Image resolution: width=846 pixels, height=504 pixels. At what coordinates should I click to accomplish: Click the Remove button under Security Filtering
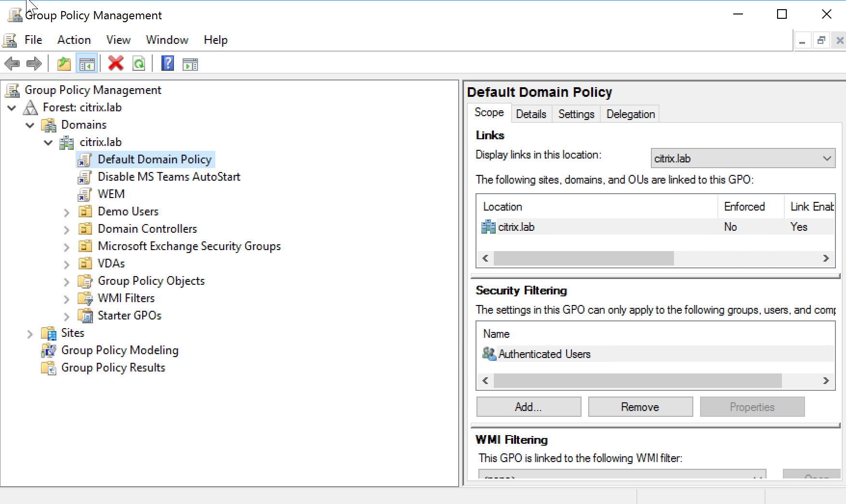point(640,407)
